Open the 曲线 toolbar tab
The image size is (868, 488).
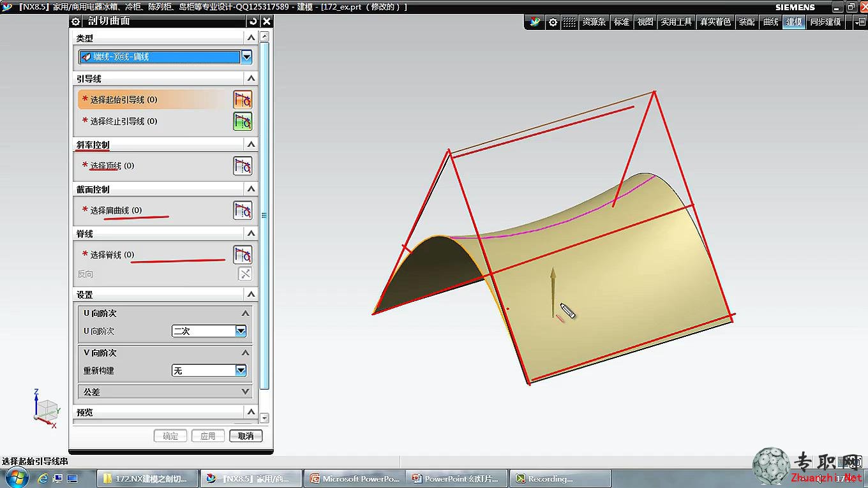click(x=771, y=22)
